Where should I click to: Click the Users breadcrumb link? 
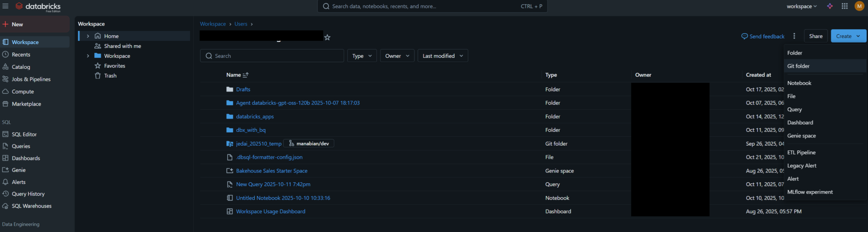(241, 24)
